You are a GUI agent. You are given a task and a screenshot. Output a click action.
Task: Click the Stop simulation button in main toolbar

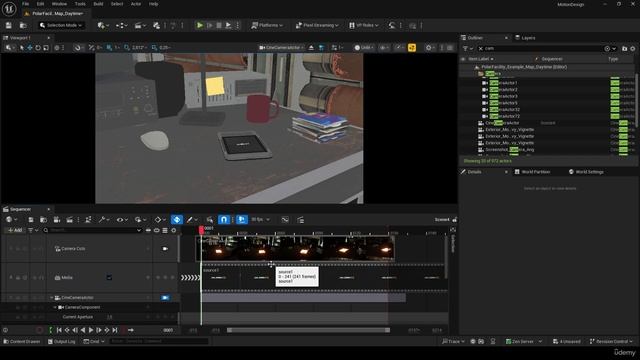(x=219, y=25)
